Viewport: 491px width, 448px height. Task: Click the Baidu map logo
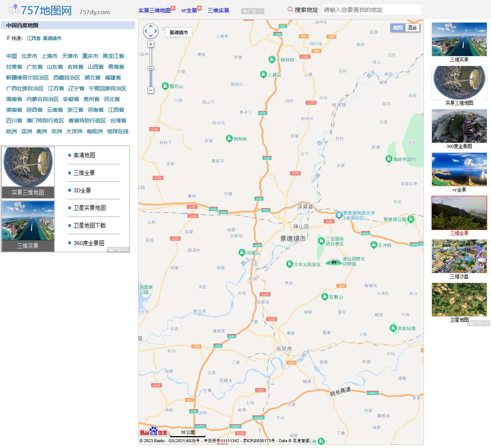[x=153, y=431]
